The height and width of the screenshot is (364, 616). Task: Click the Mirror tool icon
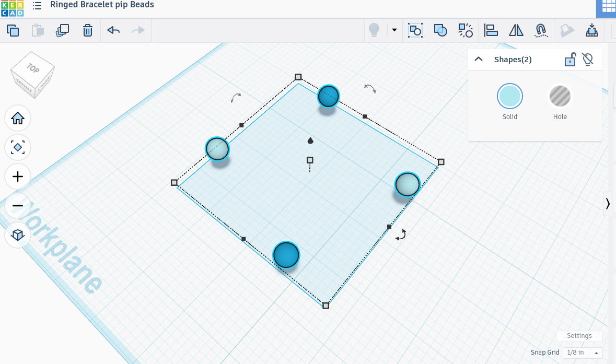516,30
